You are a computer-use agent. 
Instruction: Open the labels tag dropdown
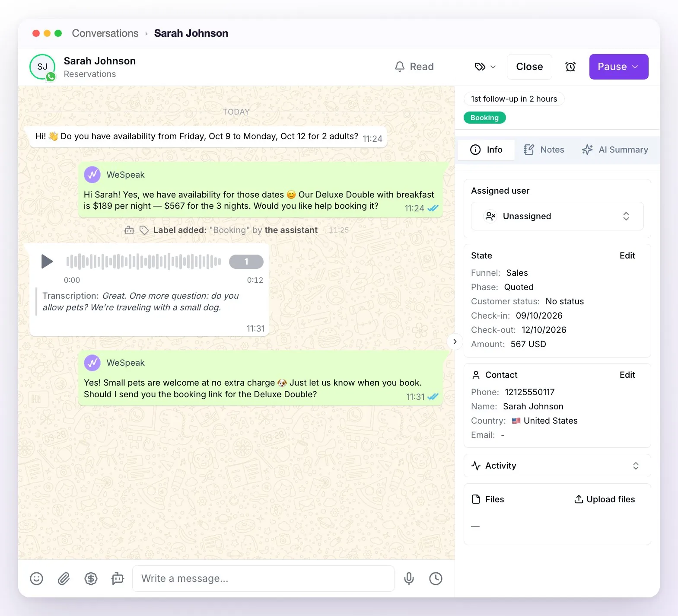[485, 67]
